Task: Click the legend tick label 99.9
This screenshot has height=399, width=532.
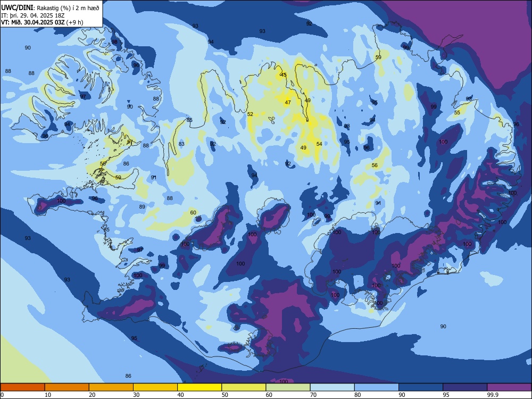Action: [x=492, y=395]
